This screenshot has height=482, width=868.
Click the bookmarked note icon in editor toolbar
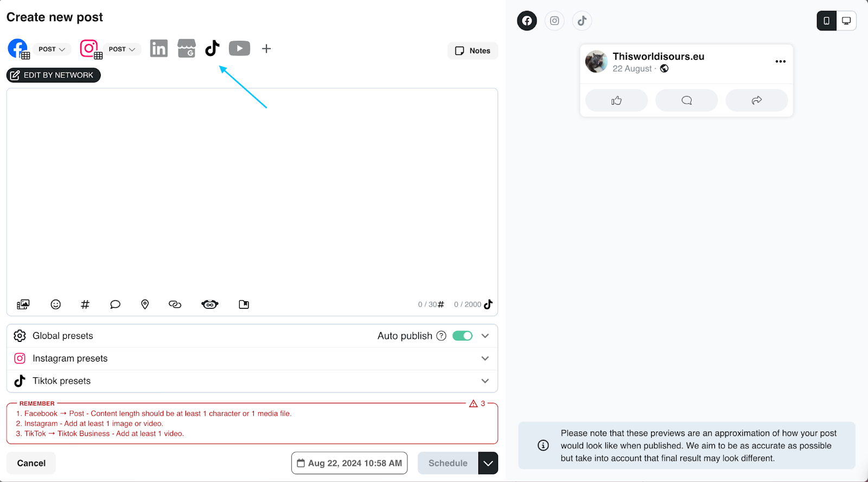(x=244, y=305)
